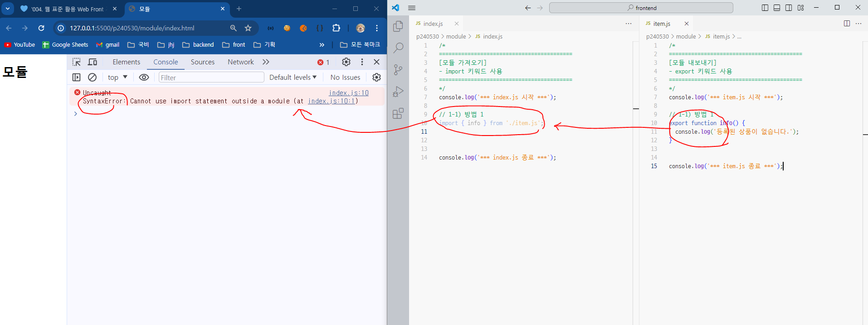The width and height of the screenshot is (868, 325).
Task: Click the Chrome address bar URL
Action: (x=132, y=28)
